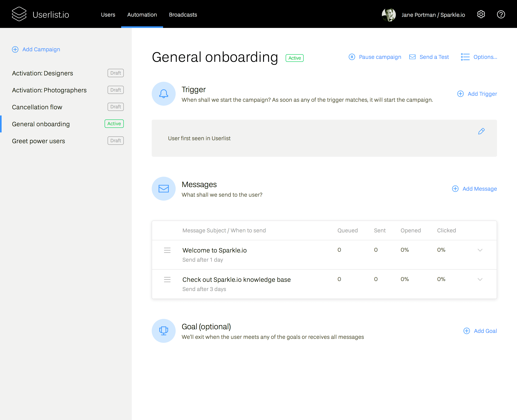Viewport: 517px width, 420px height.
Task: Expand the knowledge base message row
Action: coord(480,279)
